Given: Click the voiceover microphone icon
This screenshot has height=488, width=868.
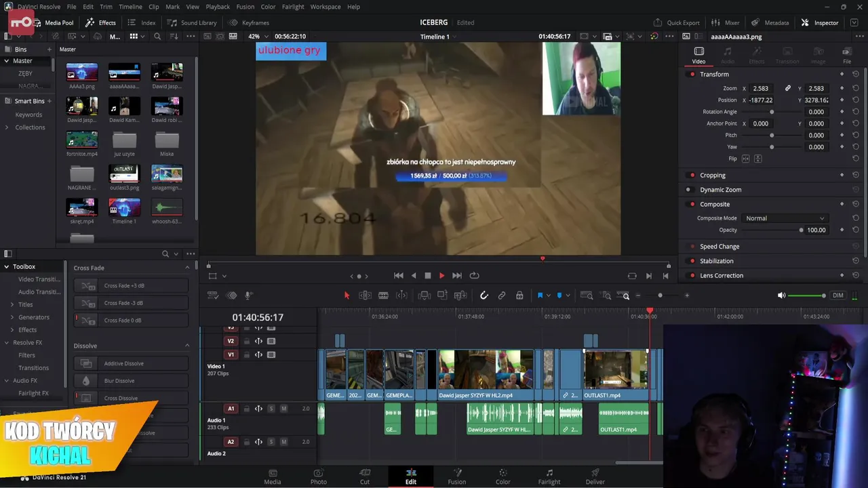Looking at the screenshot, I should click(x=248, y=296).
